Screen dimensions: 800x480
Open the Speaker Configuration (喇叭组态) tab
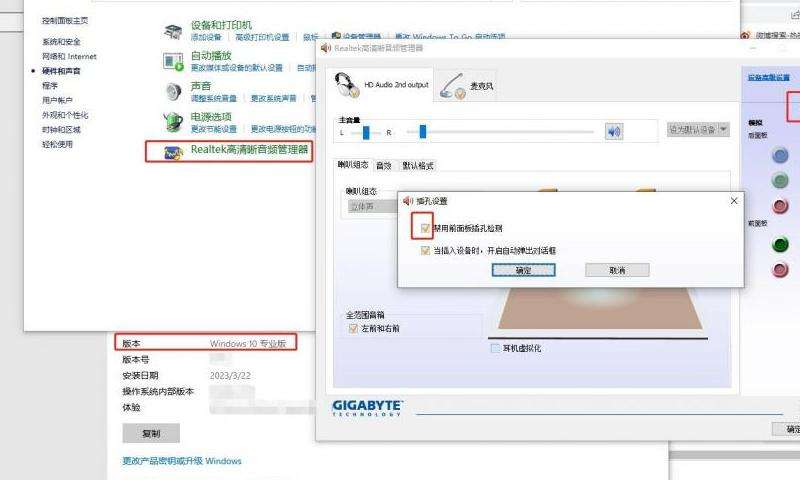point(353,165)
